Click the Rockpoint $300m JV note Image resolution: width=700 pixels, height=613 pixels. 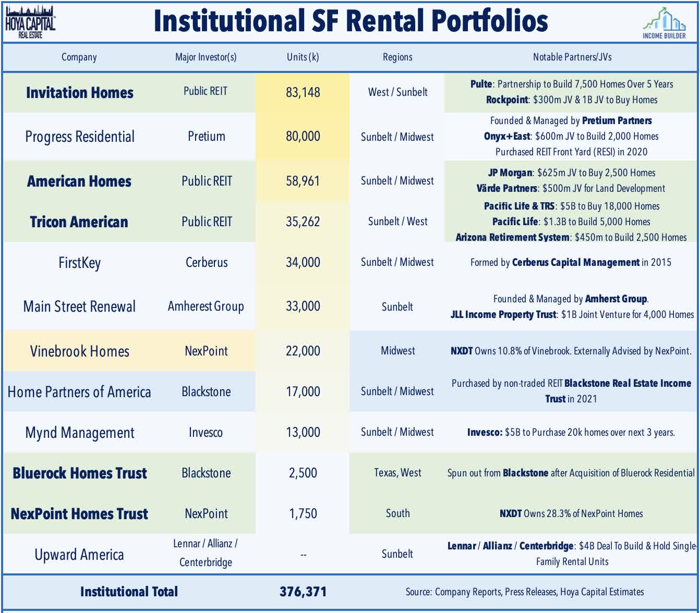(x=572, y=100)
